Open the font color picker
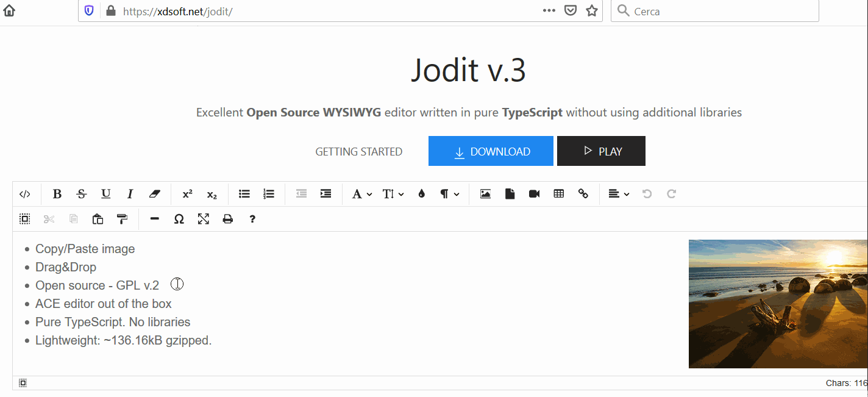Viewport: 868px width, 397px height. pos(421,193)
